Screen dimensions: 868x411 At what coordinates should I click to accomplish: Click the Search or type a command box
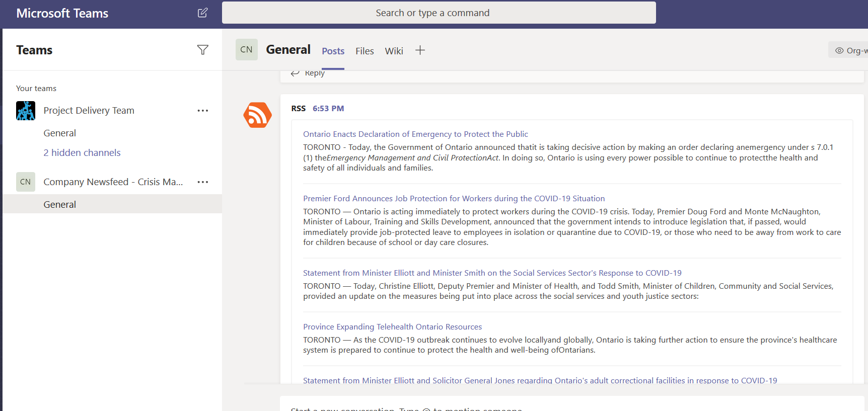tap(439, 13)
